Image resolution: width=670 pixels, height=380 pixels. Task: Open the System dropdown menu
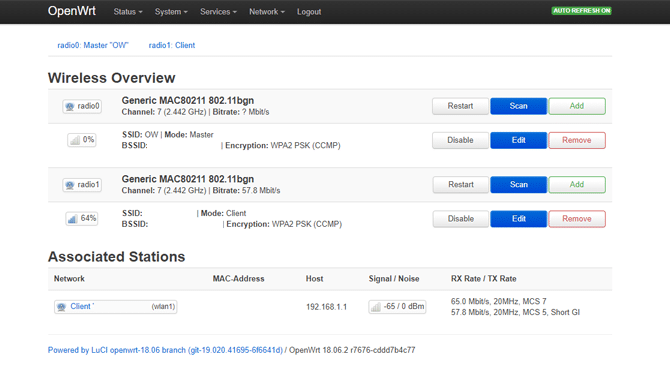[x=171, y=12]
